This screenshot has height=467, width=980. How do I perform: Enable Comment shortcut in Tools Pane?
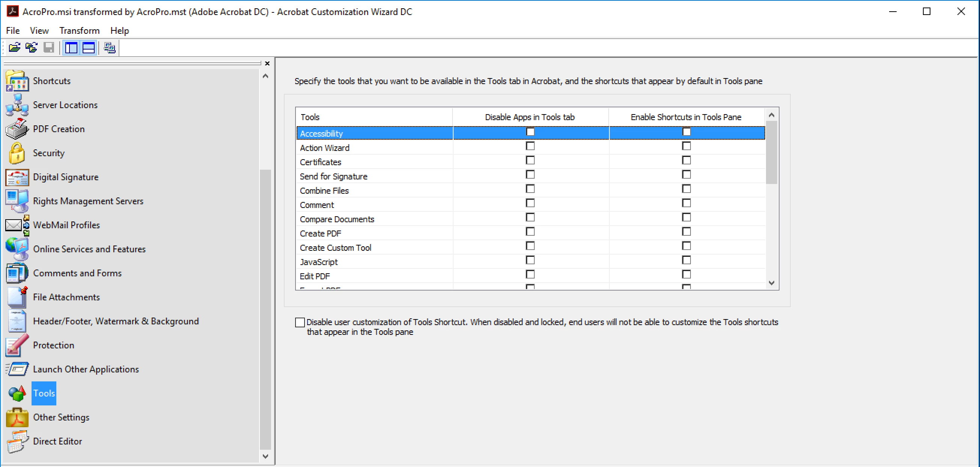(x=686, y=203)
